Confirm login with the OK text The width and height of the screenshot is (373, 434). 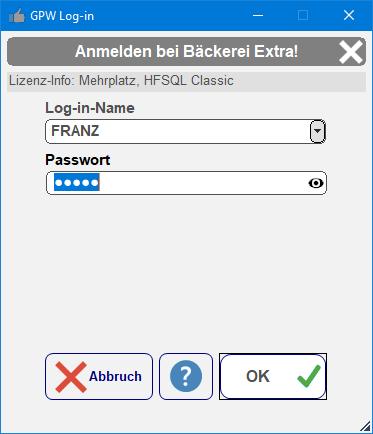[258, 376]
